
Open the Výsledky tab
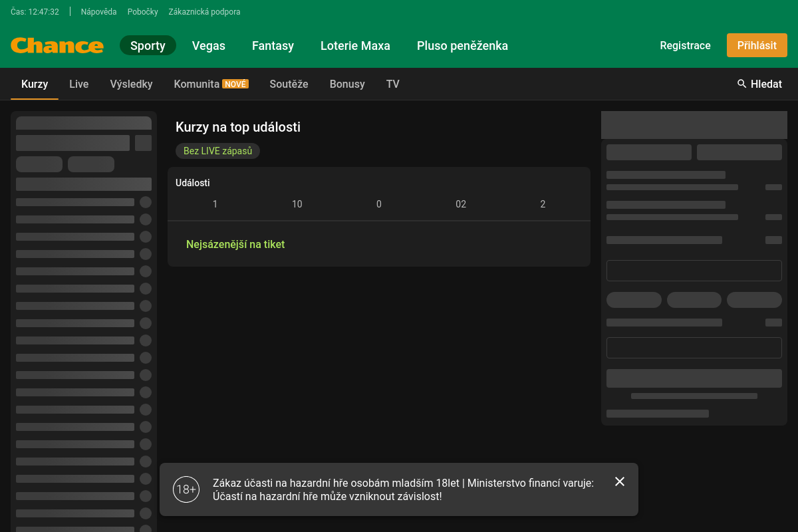coord(131,84)
